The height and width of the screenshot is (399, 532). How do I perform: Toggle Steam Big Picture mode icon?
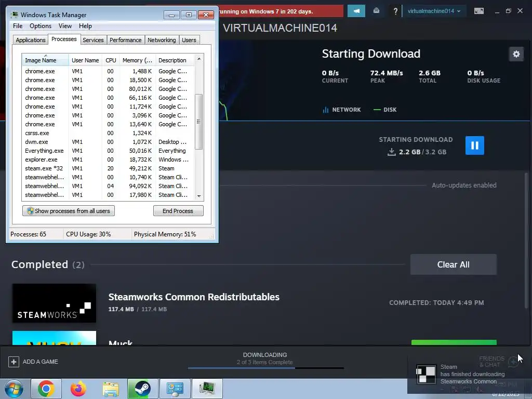pos(478,11)
